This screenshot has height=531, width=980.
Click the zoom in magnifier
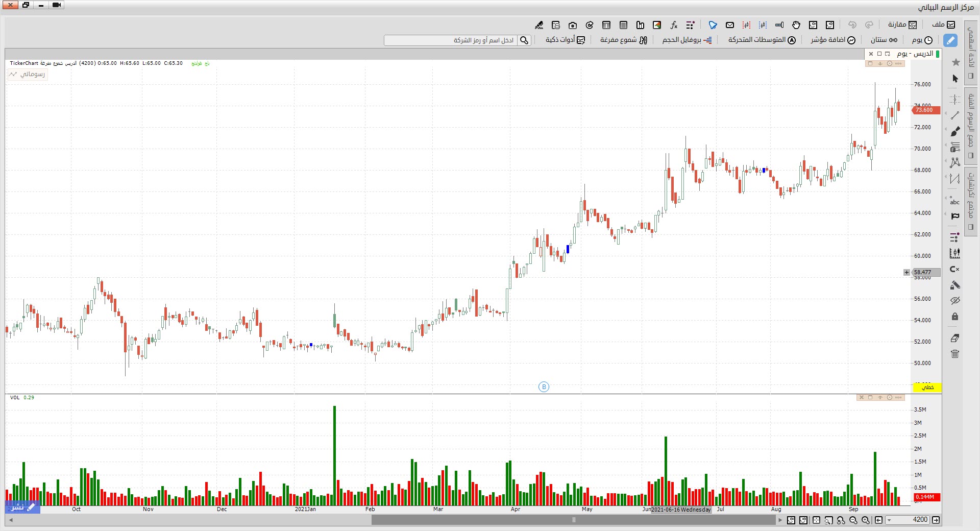point(866,520)
